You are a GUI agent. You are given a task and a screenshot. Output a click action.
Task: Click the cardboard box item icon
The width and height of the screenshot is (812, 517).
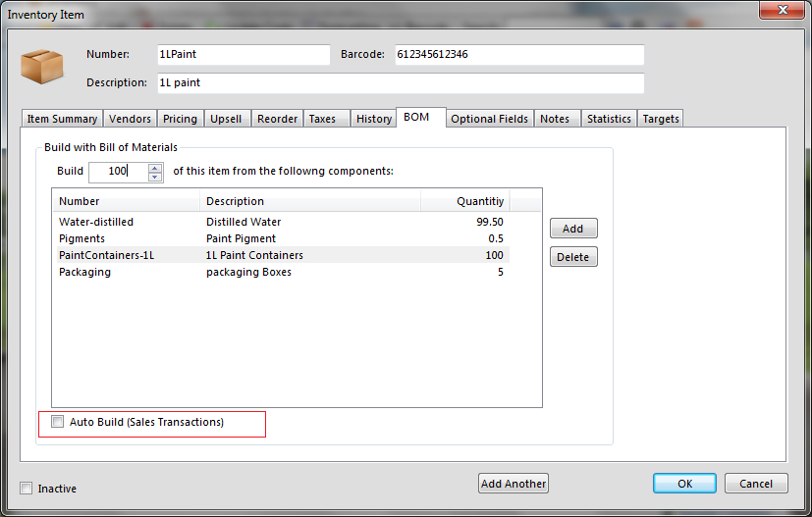(x=41, y=68)
